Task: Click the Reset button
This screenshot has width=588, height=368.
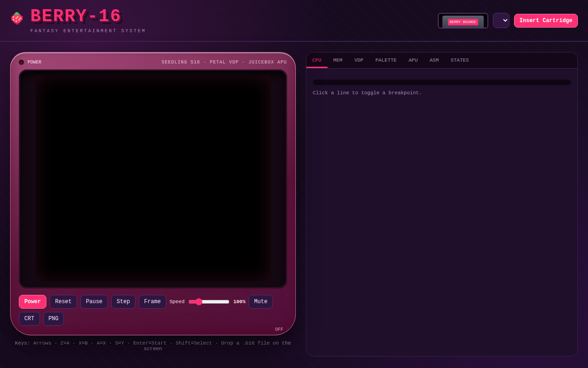Action: coord(63,302)
